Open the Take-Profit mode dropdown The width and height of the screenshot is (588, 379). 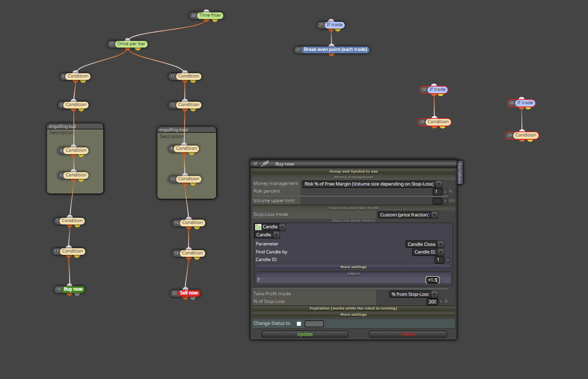(413, 294)
